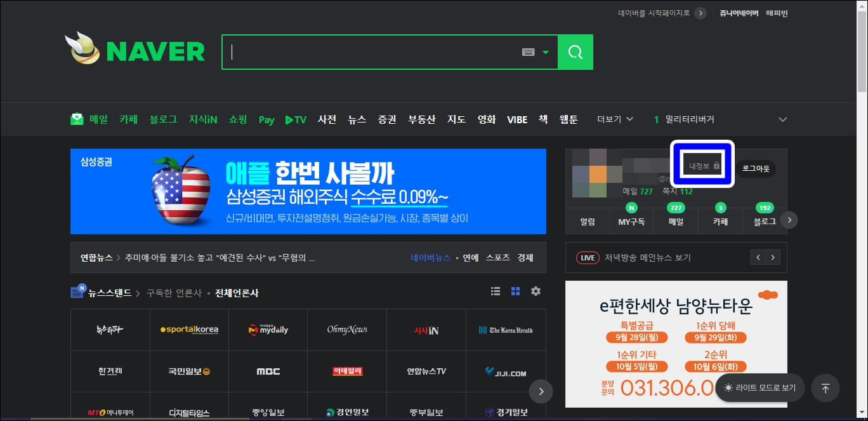This screenshot has height=421, width=868.
Task: Show next page of newsstand press
Action: (541, 392)
